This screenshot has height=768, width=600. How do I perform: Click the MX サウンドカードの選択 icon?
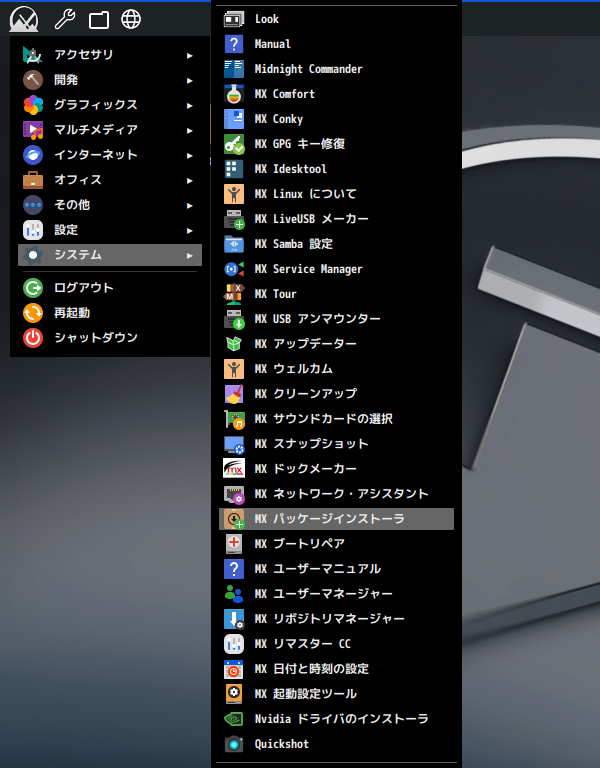click(234, 419)
